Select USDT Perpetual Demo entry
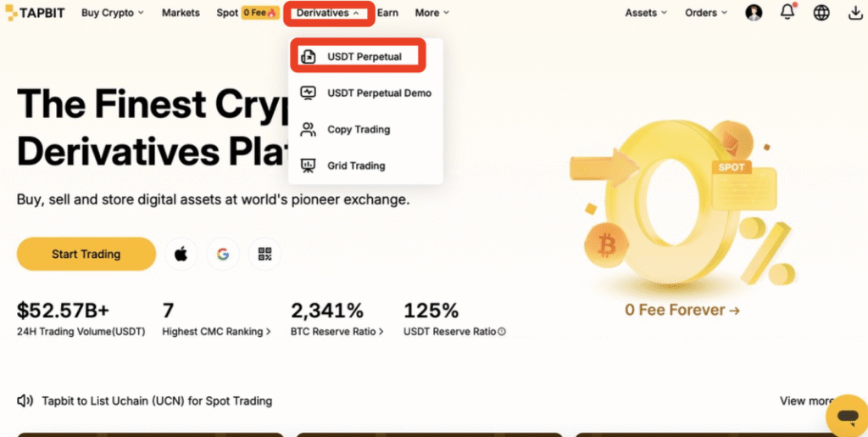This screenshot has height=437, width=868. [x=365, y=93]
